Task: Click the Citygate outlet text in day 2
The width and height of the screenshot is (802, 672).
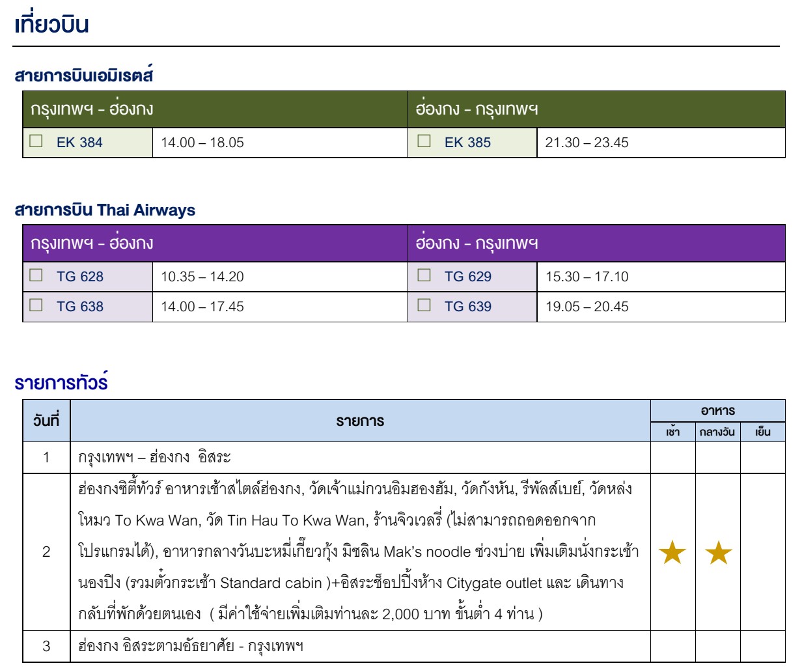Action: (494, 583)
